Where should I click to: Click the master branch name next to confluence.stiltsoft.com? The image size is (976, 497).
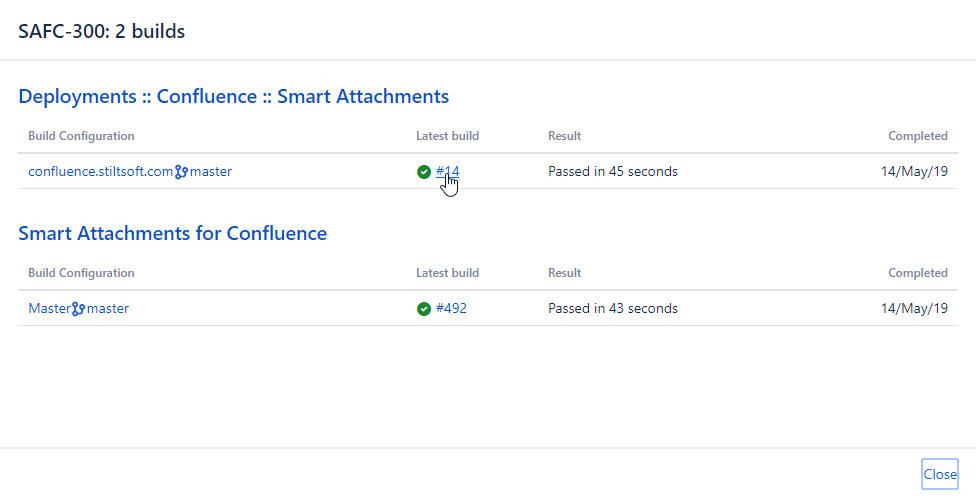(211, 172)
